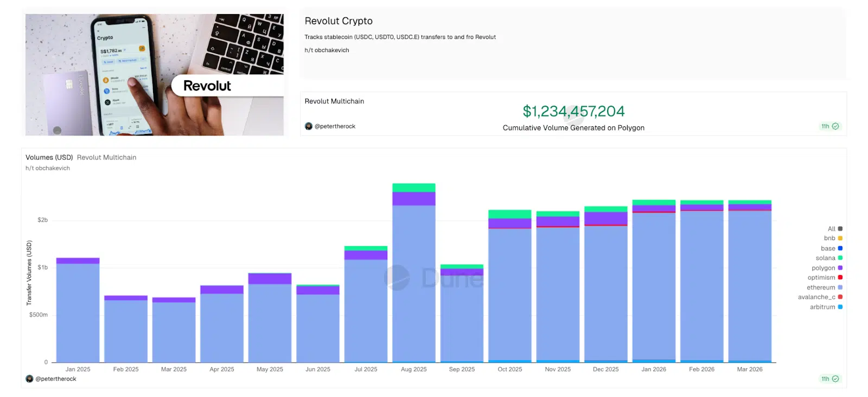Toggle the ethereum series in the legend
Viewport: 868px width, 397px height.
pyautogui.click(x=821, y=287)
